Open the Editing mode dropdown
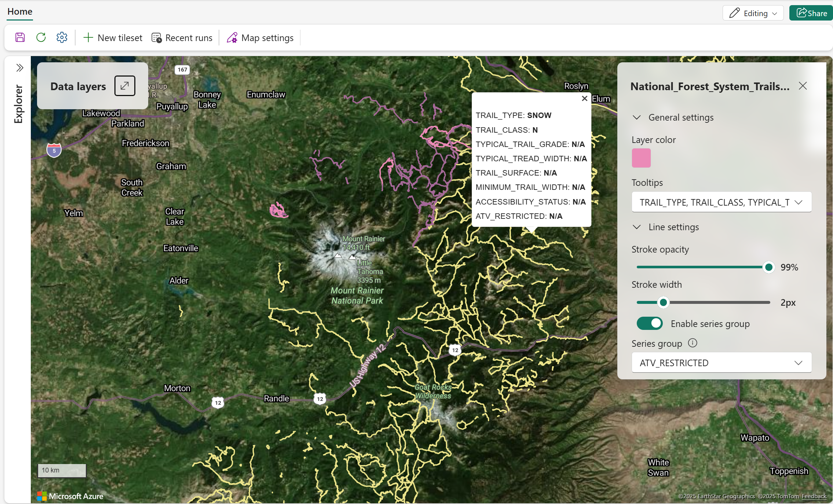The height and width of the screenshot is (504, 833). click(x=753, y=13)
